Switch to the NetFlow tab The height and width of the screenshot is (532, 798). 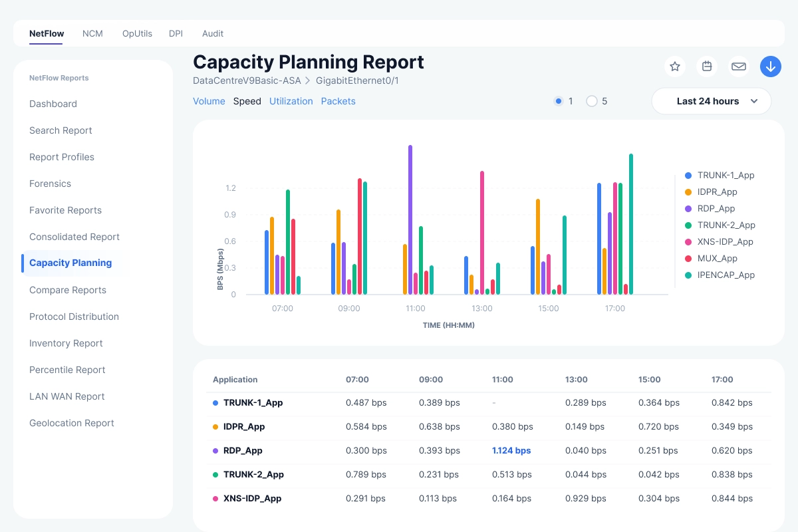(x=47, y=33)
